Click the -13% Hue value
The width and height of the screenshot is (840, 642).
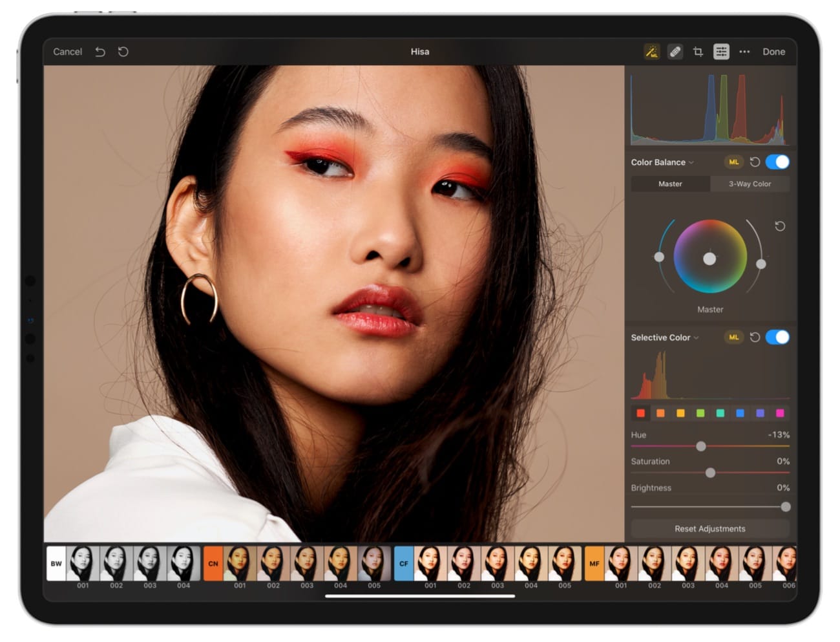pyautogui.click(x=779, y=435)
